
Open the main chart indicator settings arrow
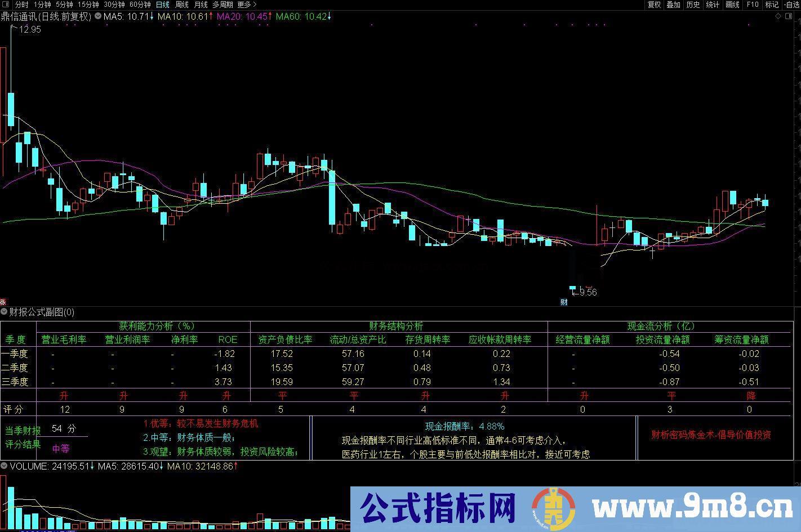(98, 16)
